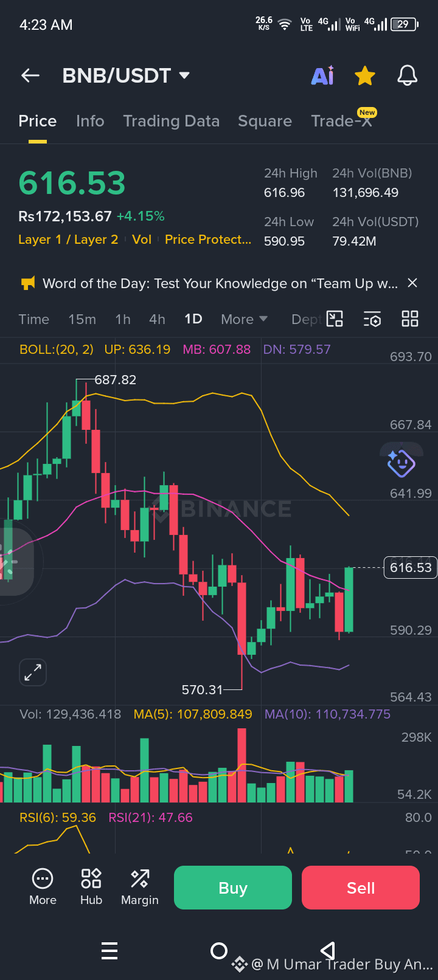Open the Word of the Day announcement
Image resolution: width=438 pixels, height=980 pixels.
[x=220, y=283]
